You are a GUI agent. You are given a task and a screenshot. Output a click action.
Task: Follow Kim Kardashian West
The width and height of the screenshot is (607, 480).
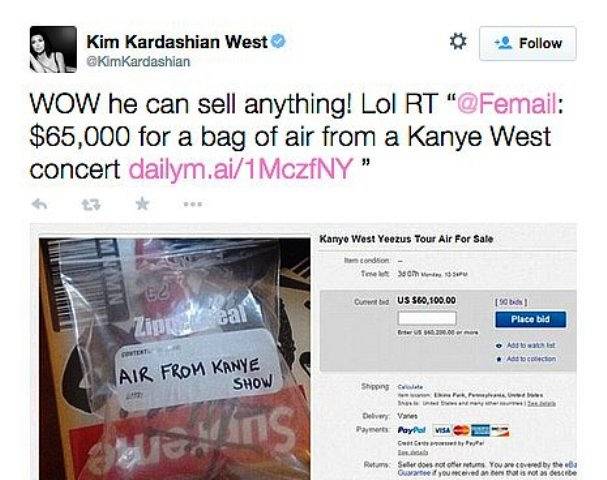coord(528,43)
